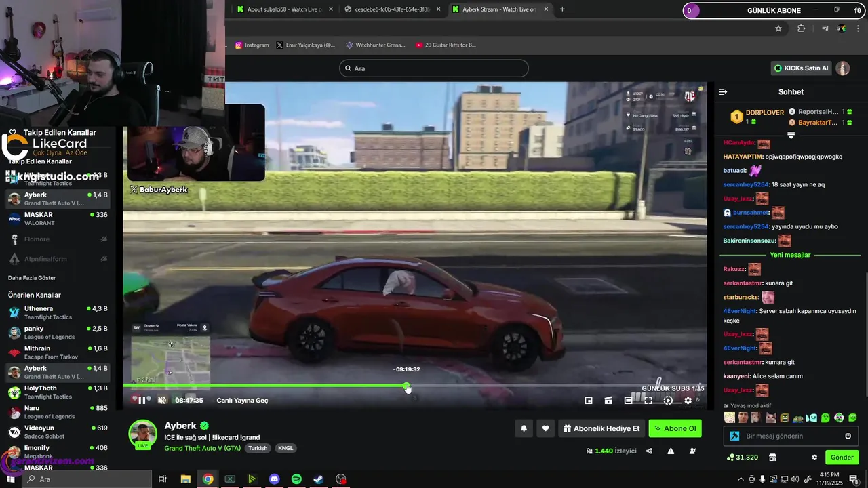Viewport: 868px width, 488px height.
Task: Jump to live with Canlı Yayına Geç
Action: click(x=242, y=400)
